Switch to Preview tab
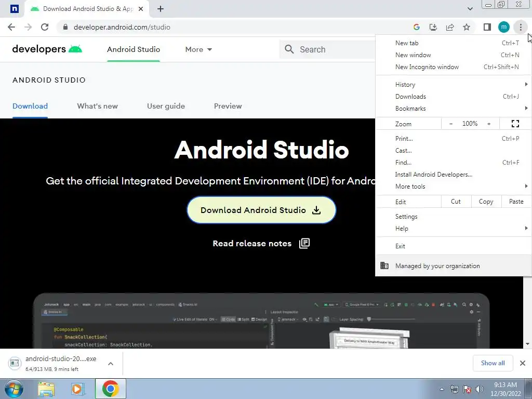This screenshot has width=532, height=399. pyautogui.click(x=228, y=106)
